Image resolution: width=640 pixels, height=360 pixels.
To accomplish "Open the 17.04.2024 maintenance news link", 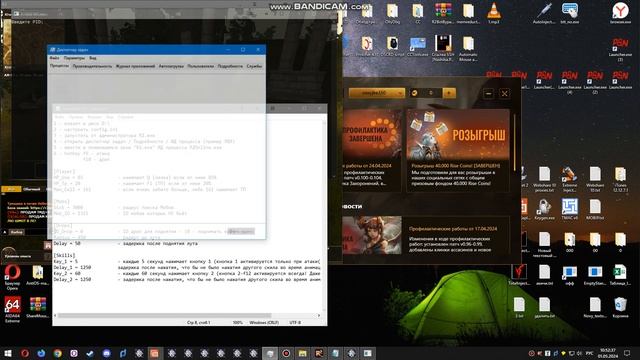I will pos(453,229).
